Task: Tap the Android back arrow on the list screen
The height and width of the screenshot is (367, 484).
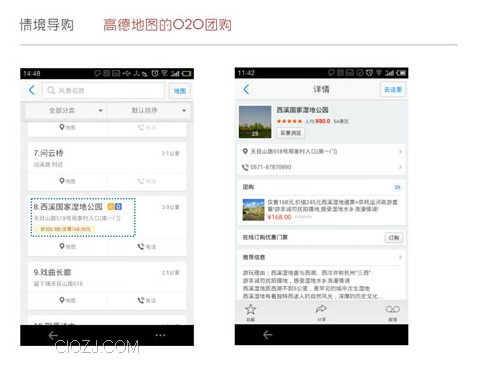Action: [x=53, y=335]
